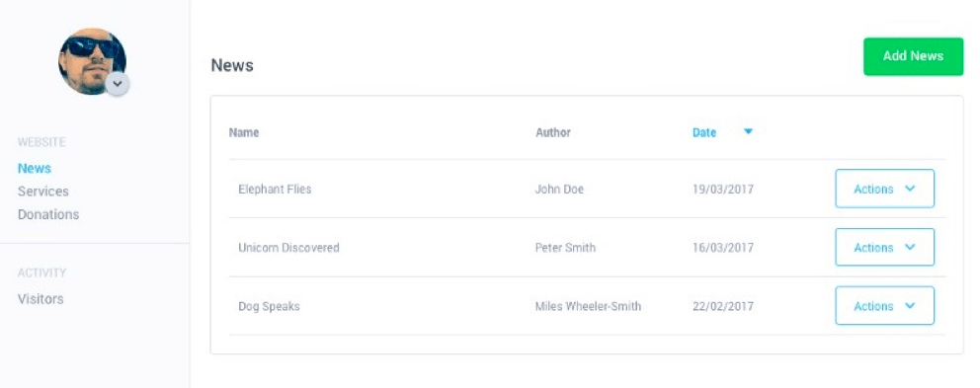Viewport: 980px width, 388px height.
Task: Sort by the Date column header
Action: pyautogui.click(x=703, y=132)
